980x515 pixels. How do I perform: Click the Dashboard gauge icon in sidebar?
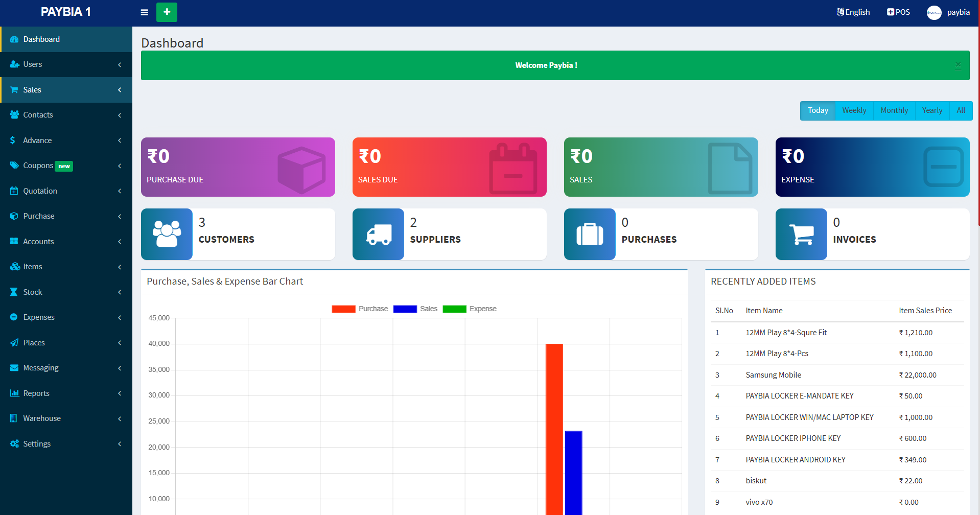pos(14,39)
